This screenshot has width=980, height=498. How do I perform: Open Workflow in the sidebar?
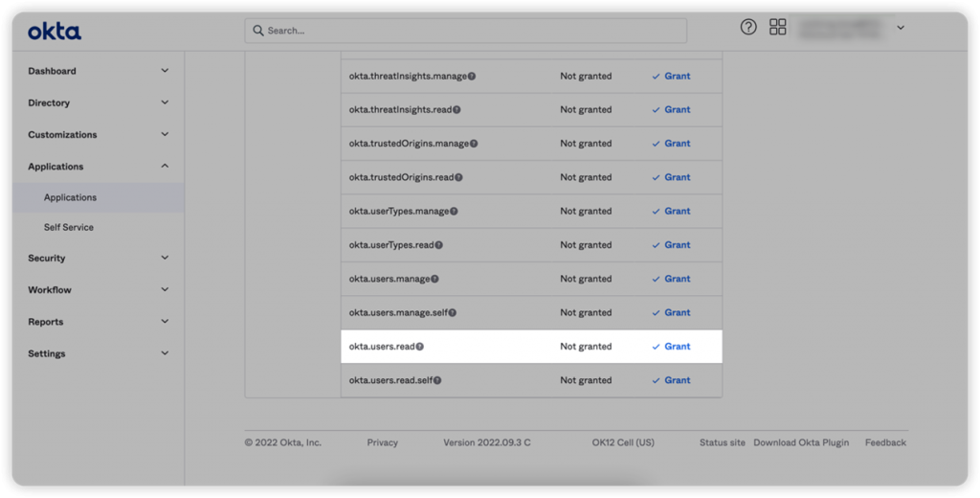tap(50, 289)
